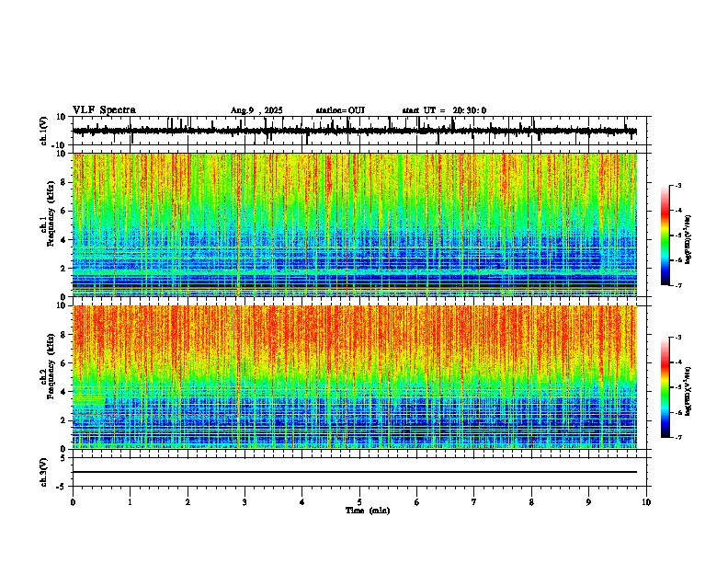The image size is (728, 563).
Task: Select ch.2 "Frequency (kHz)" axis label
Action: [x=51, y=366]
